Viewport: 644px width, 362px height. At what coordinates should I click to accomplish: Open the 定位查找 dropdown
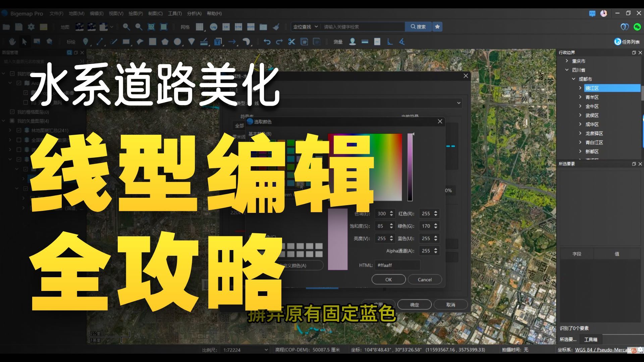click(305, 27)
